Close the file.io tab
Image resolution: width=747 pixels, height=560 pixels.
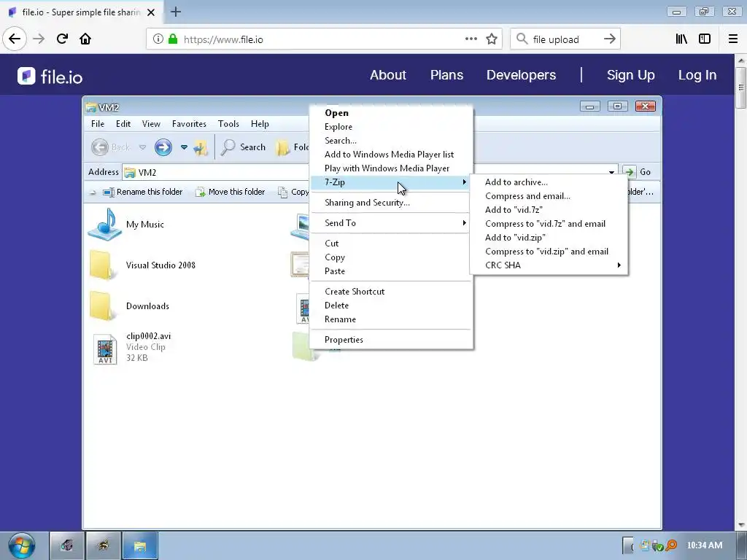pyautogui.click(x=151, y=12)
